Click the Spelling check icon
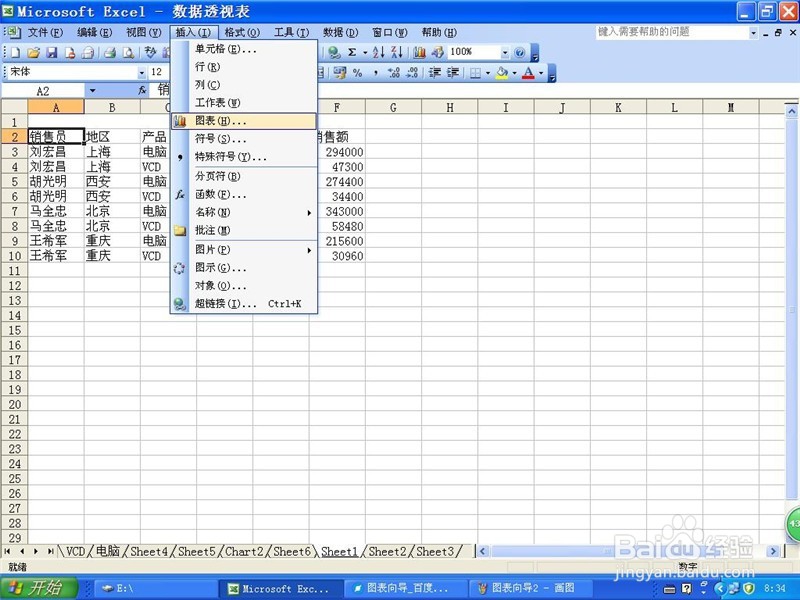The image size is (800, 600). (x=150, y=52)
